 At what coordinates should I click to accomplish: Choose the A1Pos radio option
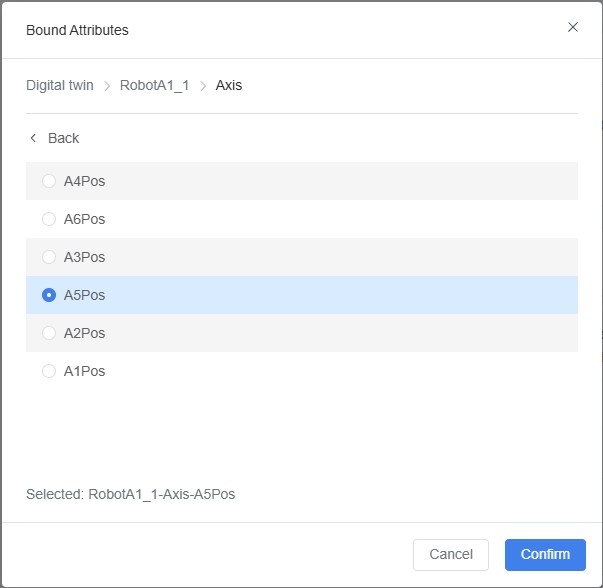49,371
